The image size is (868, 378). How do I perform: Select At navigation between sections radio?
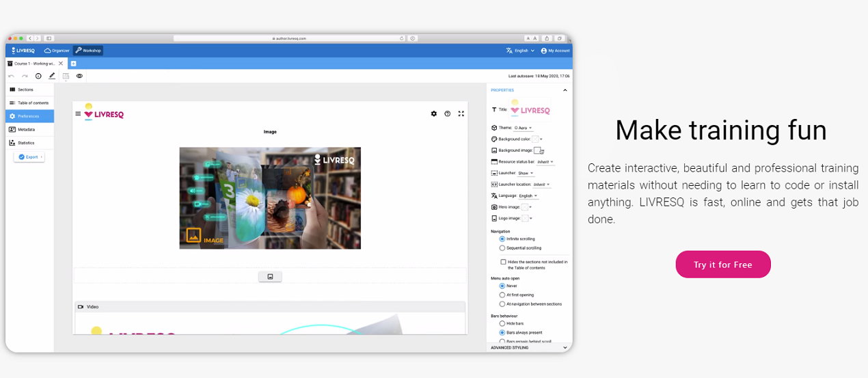(x=502, y=304)
